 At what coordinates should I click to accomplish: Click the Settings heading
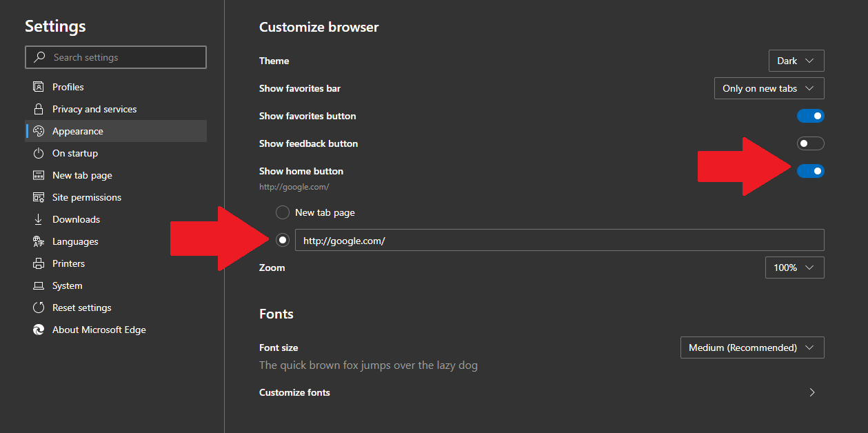tap(55, 26)
